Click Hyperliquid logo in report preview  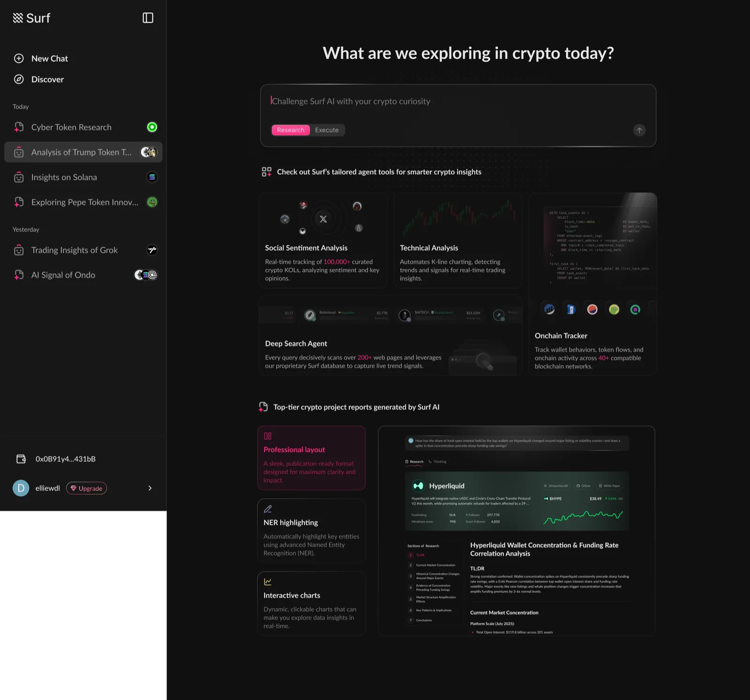coord(418,486)
